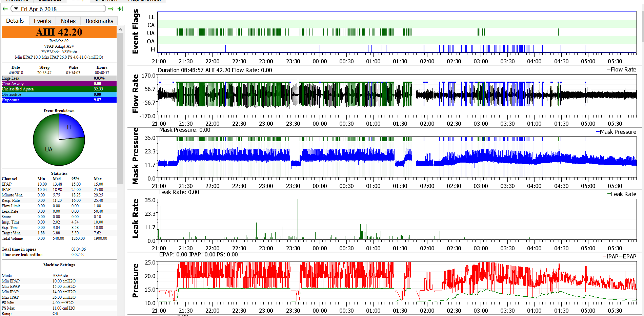Viewport: 644px width, 316px height.
Task: Select the Obstructive light blue row
Action: pos(59,94)
